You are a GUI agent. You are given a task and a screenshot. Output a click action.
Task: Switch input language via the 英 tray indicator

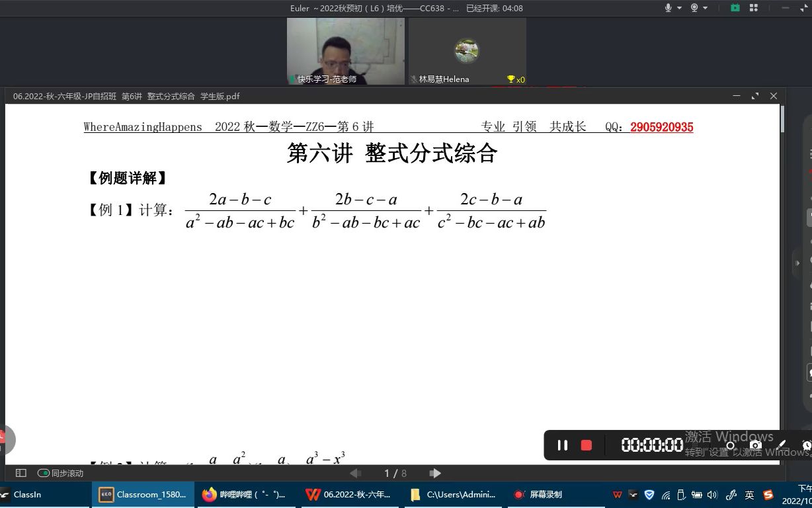click(x=749, y=495)
